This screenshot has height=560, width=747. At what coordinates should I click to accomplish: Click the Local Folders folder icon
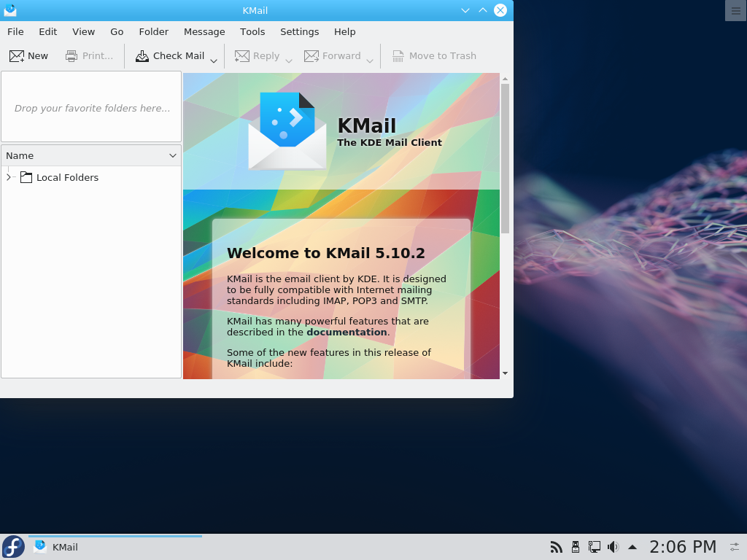26,178
